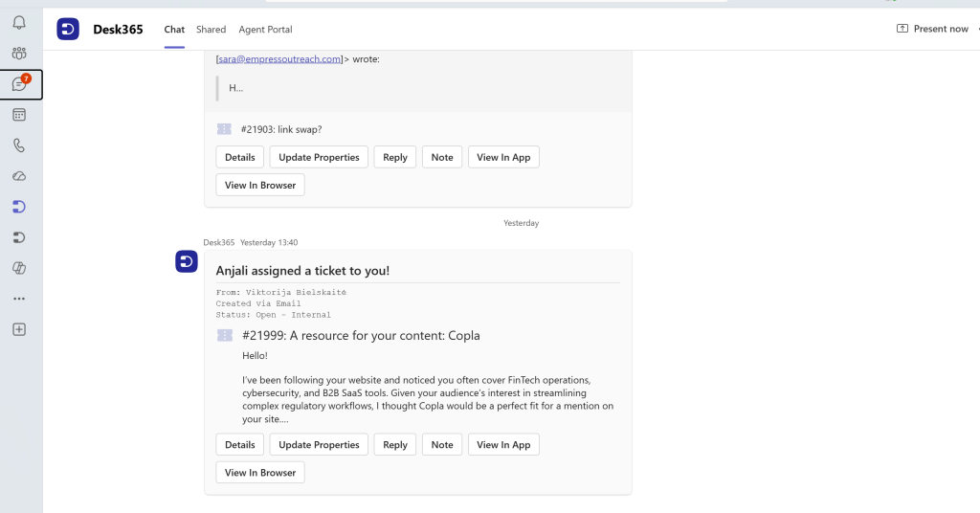The width and height of the screenshot is (980, 513).
Task: Switch to the Chat tab
Action: (174, 30)
